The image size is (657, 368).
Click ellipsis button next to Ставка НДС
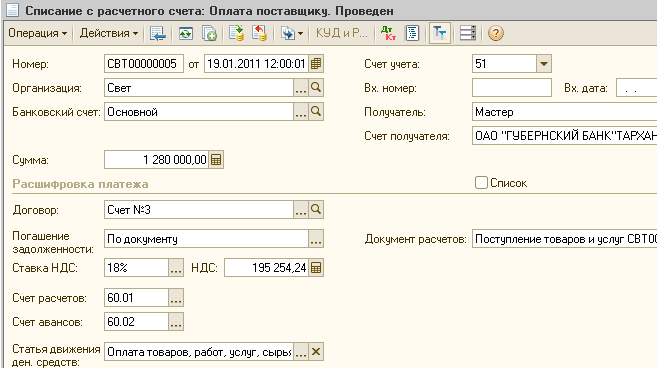click(176, 267)
